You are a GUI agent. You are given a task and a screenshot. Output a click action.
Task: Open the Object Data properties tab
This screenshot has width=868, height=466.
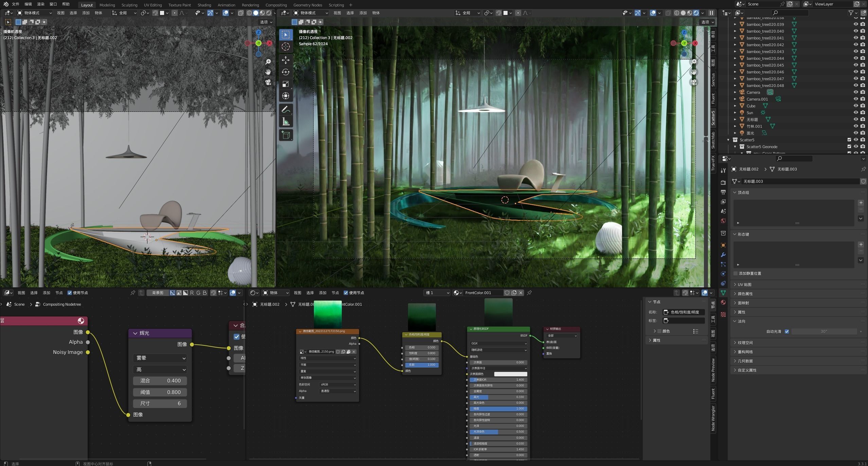(x=723, y=293)
